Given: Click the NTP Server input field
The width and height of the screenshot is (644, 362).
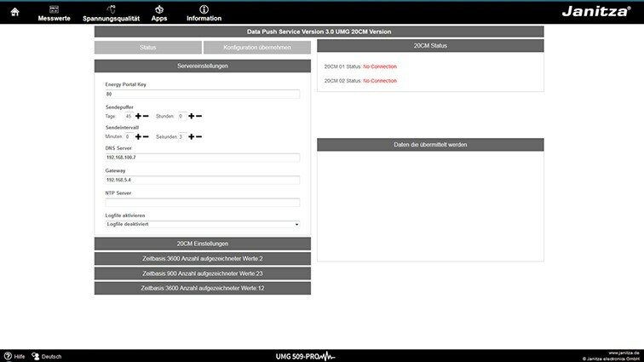Looking at the screenshot, I should click(x=202, y=202).
